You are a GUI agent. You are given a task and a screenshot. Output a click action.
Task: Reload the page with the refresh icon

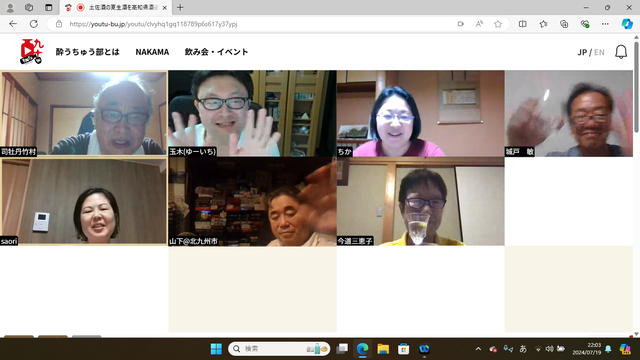click(33, 24)
